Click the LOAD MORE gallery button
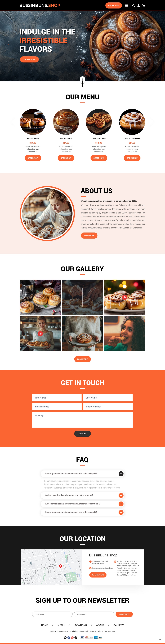 click(x=82, y=359)
